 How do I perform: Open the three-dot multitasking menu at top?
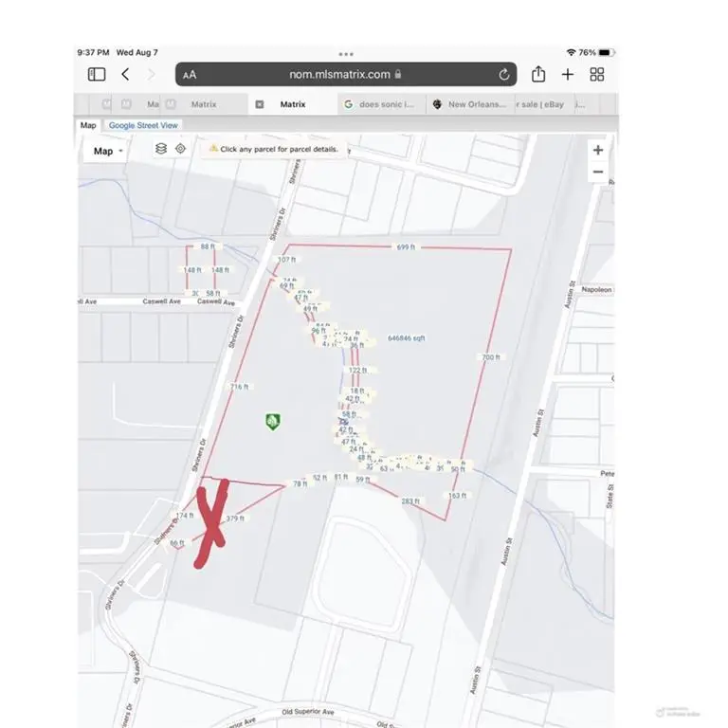[346, 54]
